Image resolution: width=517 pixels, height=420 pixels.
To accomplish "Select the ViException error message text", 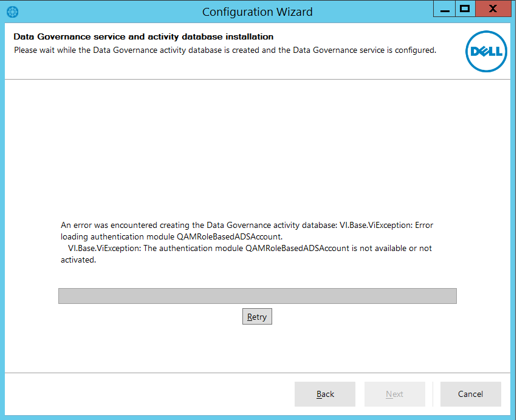I will pyautogui.click(x=247, y=243).
